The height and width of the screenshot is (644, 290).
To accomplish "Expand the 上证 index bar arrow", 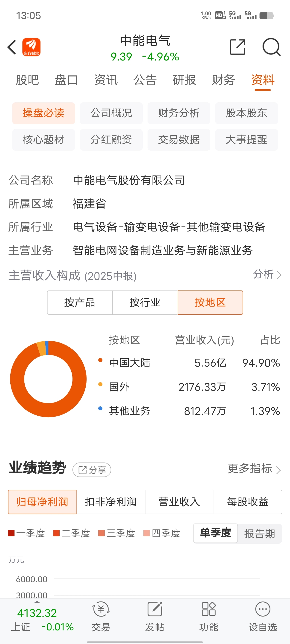I will tap(37, 601).
